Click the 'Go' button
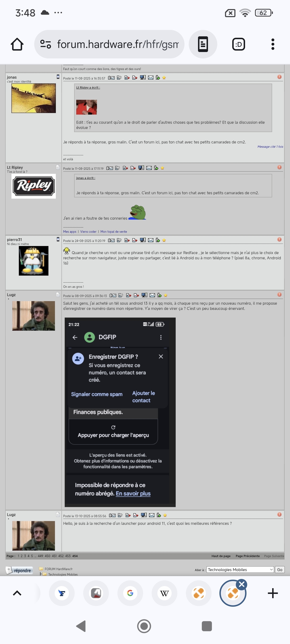290x644 pixels. tap(280, 570)
